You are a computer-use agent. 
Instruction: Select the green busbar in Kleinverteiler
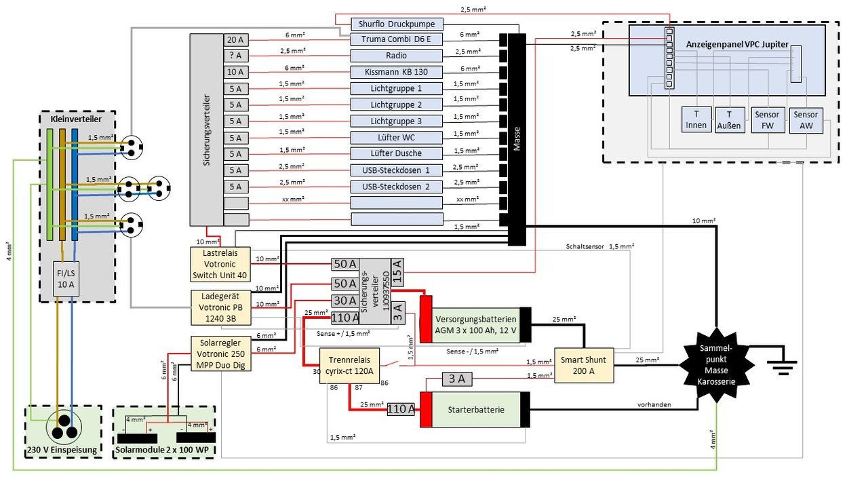50,185
